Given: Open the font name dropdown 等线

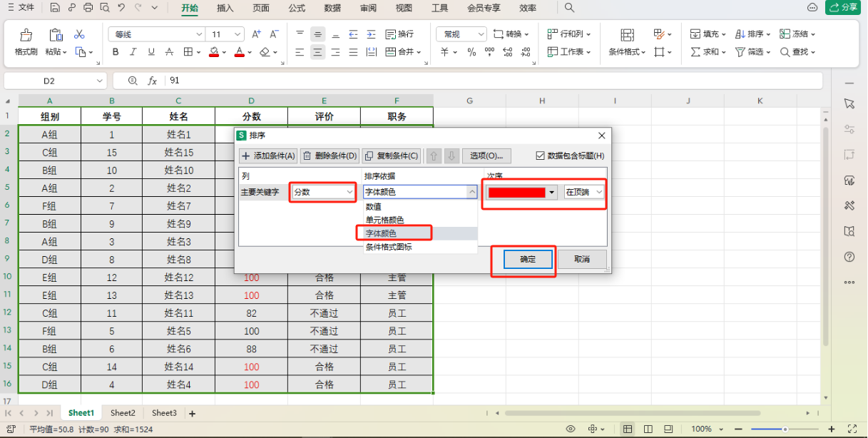Looking at the screenshot, I should pyautogui.click(x=199, y=34).
